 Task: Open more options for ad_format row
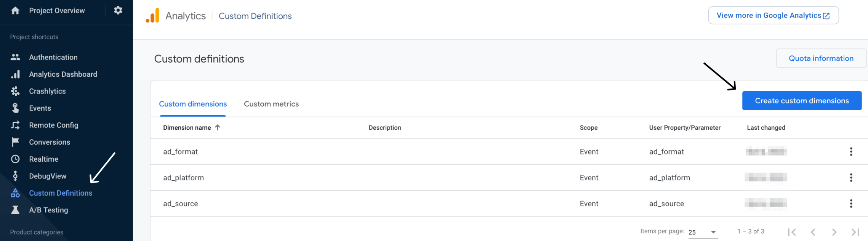coord(851,152)
